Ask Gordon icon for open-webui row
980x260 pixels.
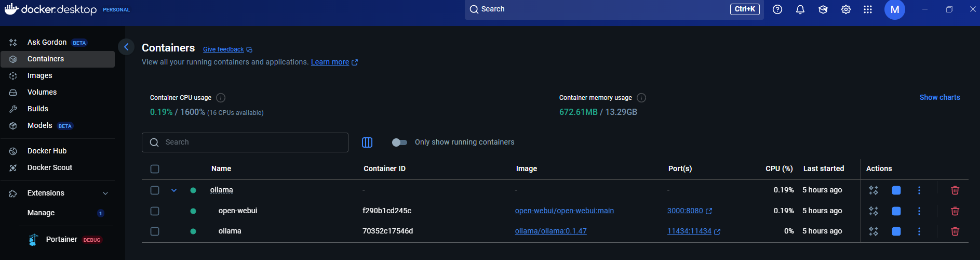[x=874, y=211]
